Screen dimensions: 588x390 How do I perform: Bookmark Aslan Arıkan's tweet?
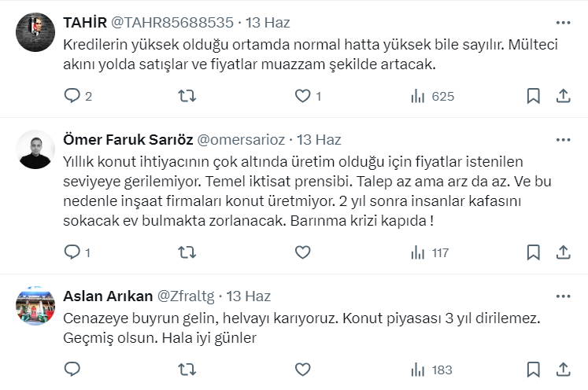[x=533, y=369]
